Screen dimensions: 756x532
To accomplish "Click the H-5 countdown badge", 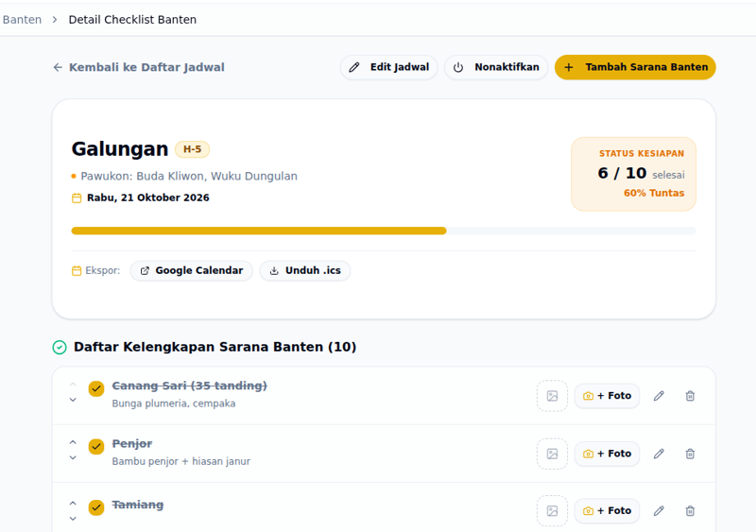I will tap(192, 149).
